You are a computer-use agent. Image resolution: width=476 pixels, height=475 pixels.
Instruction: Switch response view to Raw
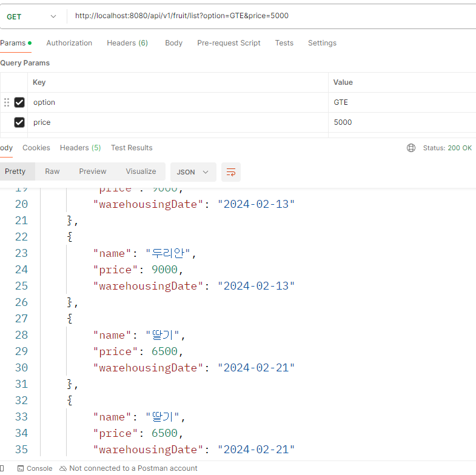tap(52, 171)
